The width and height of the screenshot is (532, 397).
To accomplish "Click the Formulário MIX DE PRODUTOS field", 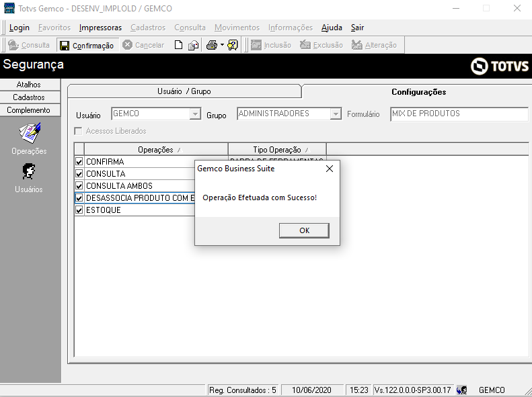I will pos(459,114).
